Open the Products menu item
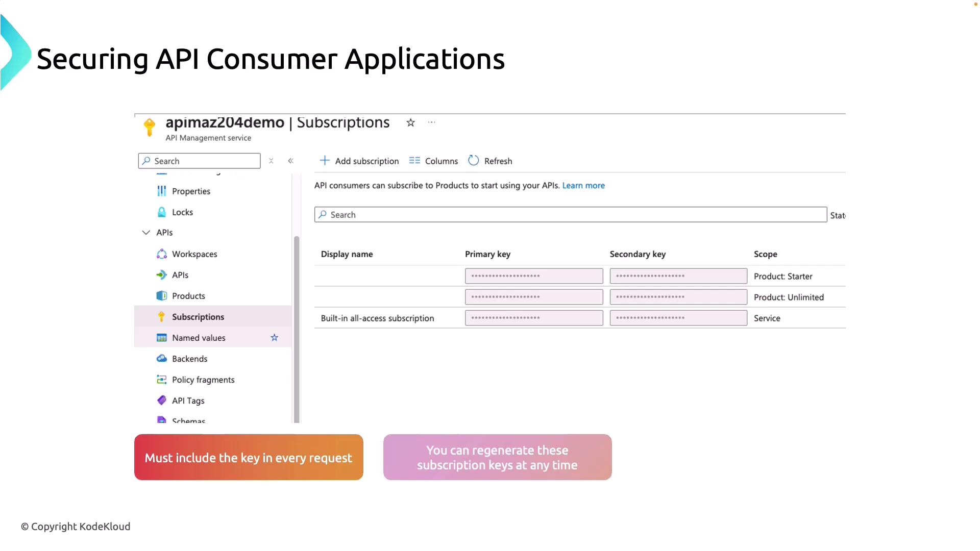 (x=188, y=296)
